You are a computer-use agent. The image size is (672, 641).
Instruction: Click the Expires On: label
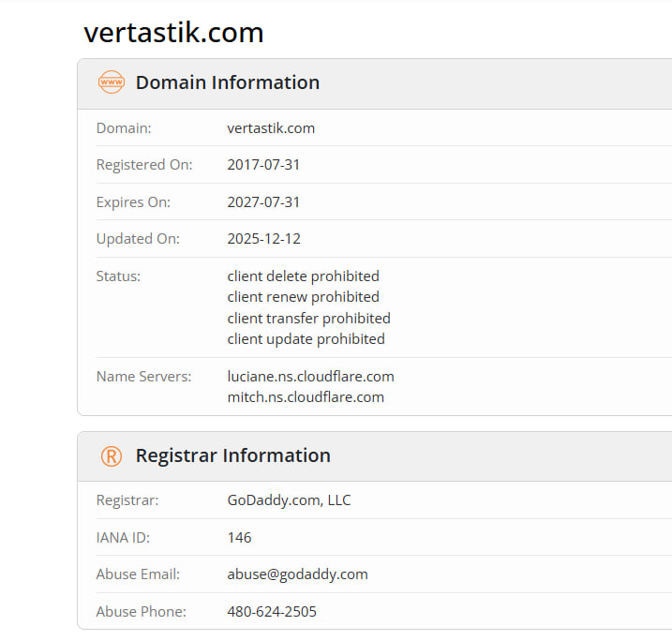tap(133, 201)
